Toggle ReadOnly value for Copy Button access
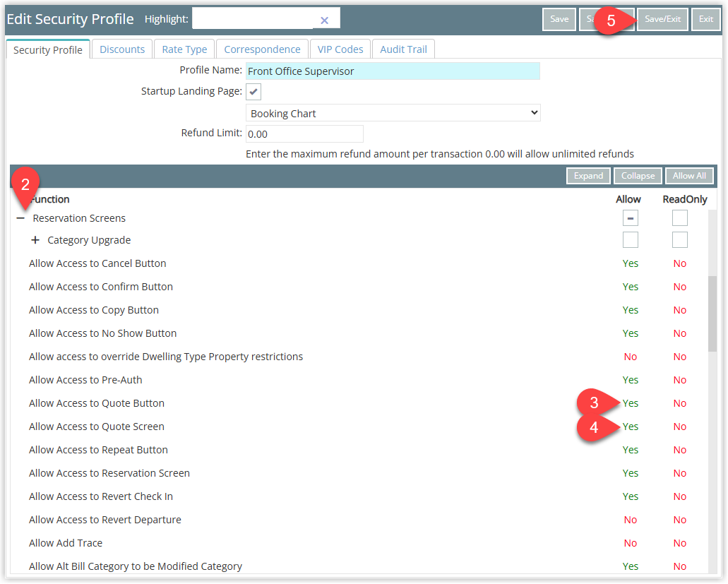The image size is (728, 584). point(680,310)
